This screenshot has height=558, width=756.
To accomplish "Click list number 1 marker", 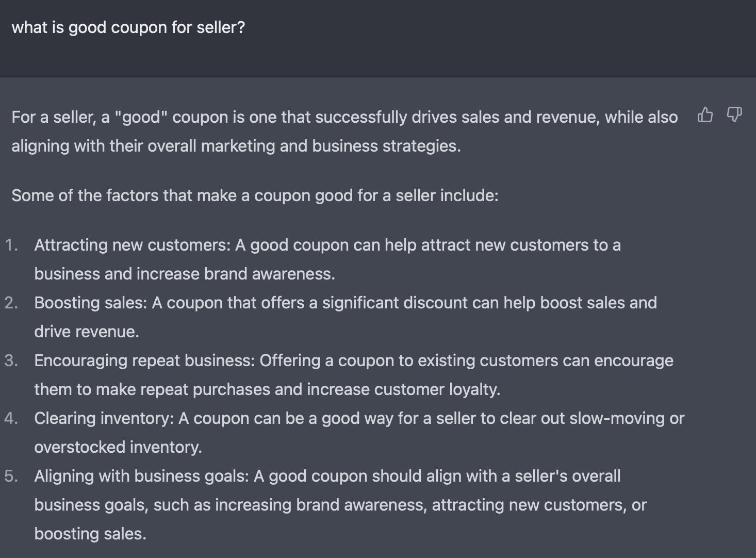I will [11, 245].
